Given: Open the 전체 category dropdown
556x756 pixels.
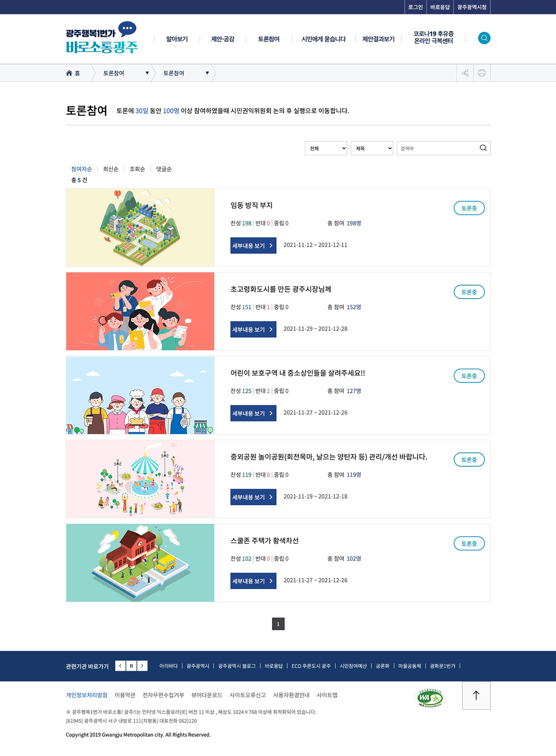Looking at the screenshot, I should 326,148.
